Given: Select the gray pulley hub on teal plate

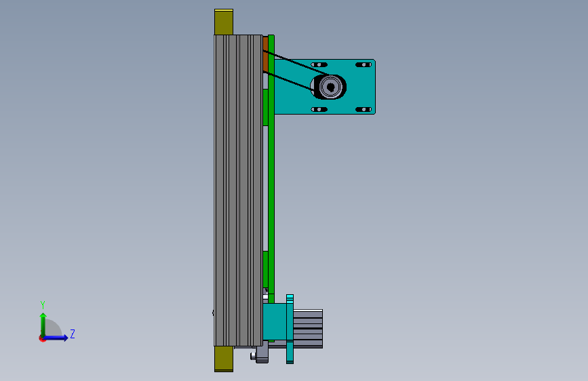Looking at the screenshot, I should point(330,87).
